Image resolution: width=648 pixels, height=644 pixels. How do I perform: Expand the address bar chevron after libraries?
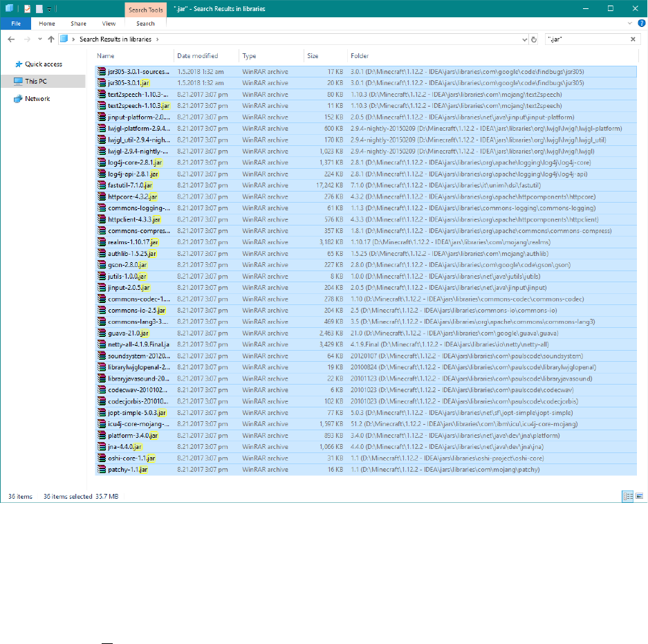pos(158,39)
